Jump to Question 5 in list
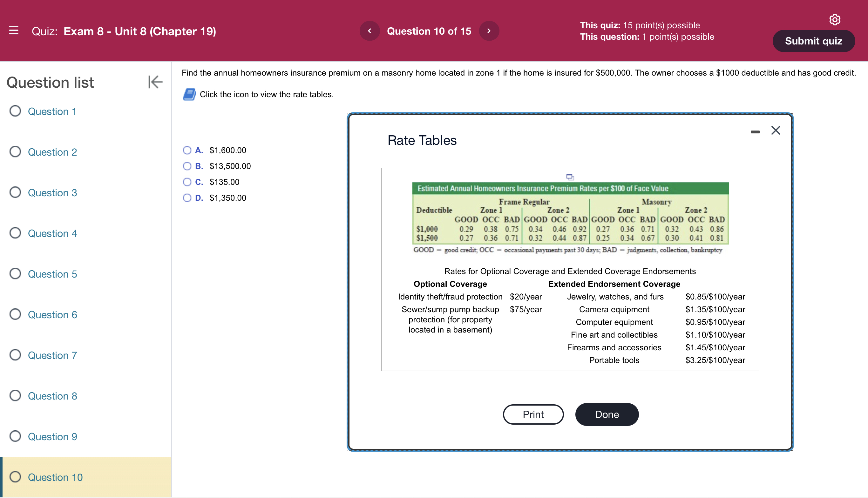Image resolution: width=868 pixels, height=498 pixels. tap(52, 274)
